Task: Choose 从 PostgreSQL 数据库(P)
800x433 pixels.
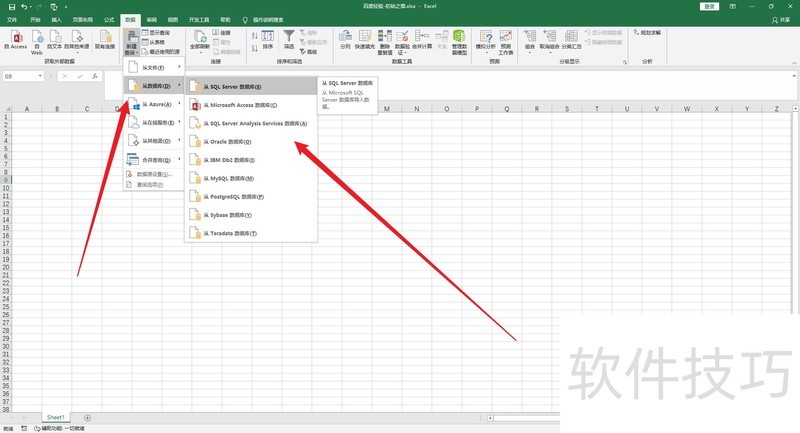Action: pos(251,197)
